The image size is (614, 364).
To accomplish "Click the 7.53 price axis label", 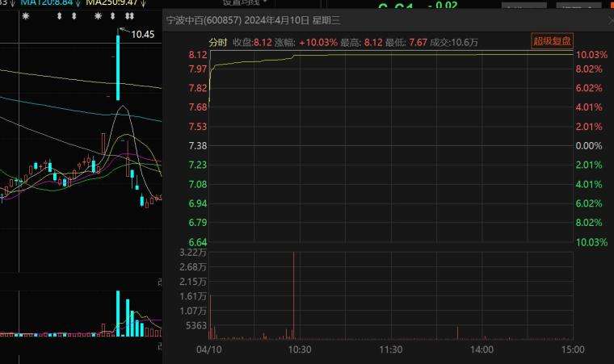I will [198, 127].
